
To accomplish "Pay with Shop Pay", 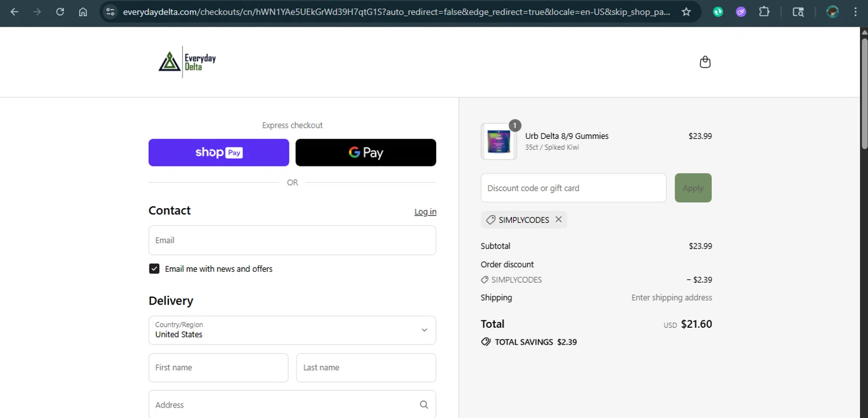I will [x=219, y=153].
